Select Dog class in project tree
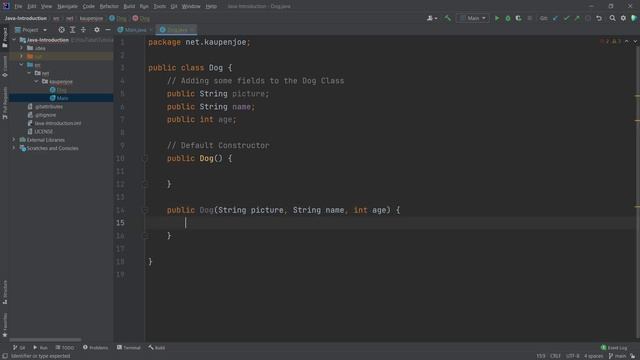Image resolution: width=640 pixels, height=360 pixels. tap(58, 90)
